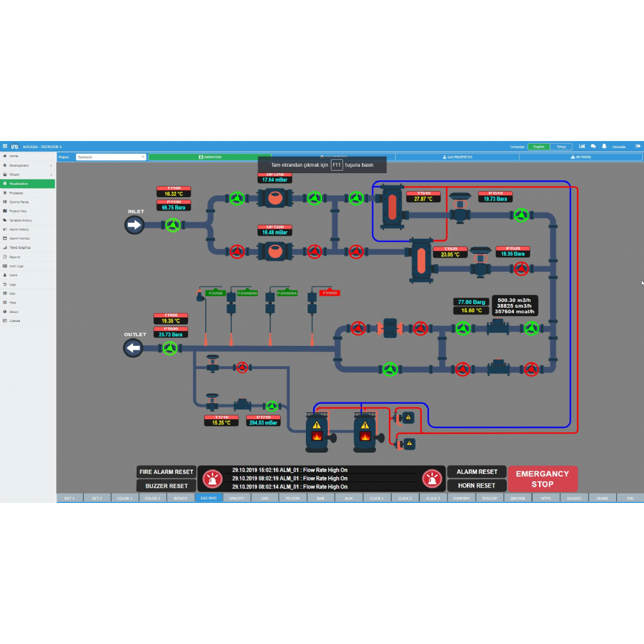Click the OUTLET arrow symbol
Image resolution: width=644 pixels, height=644 pixels.
point(133,347)
